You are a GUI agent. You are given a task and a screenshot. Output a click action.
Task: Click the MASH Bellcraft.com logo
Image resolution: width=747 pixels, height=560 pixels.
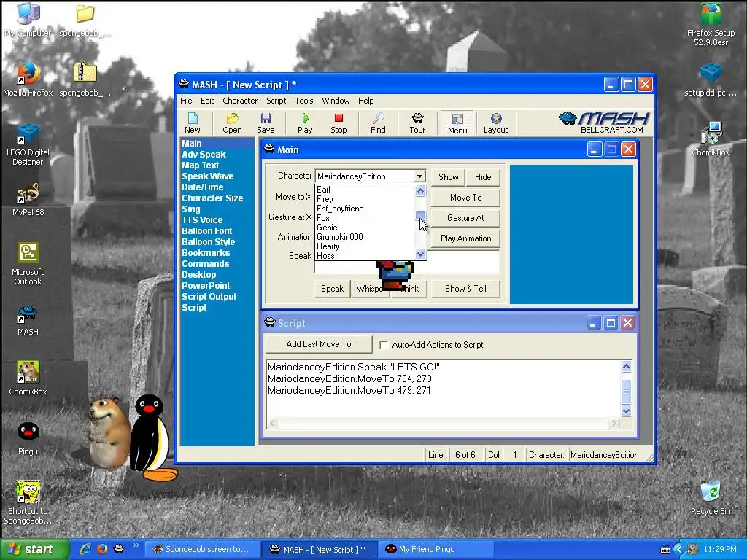[604, 122]
